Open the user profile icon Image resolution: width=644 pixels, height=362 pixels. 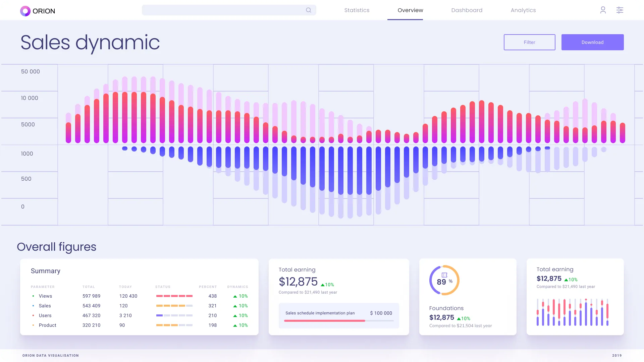[x=603, y=10]
